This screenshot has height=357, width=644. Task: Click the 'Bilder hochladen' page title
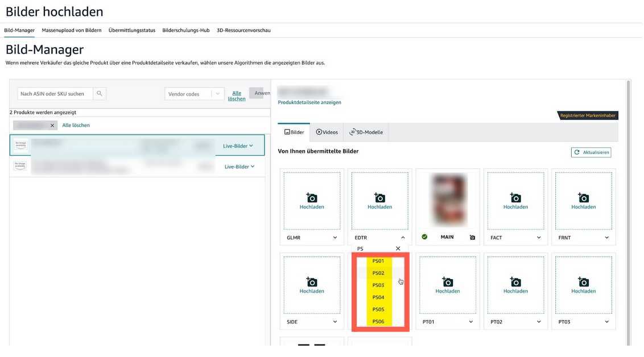[x=54, y=11]
